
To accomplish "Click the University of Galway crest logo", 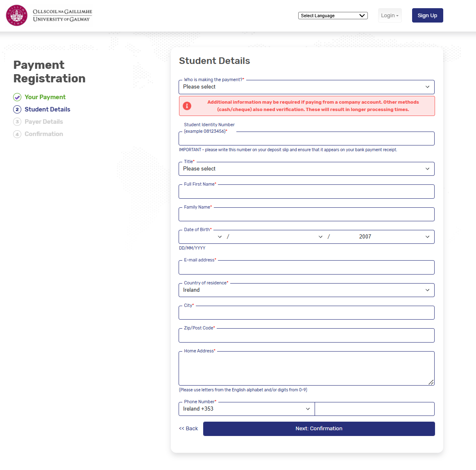I will pos(17,16).
